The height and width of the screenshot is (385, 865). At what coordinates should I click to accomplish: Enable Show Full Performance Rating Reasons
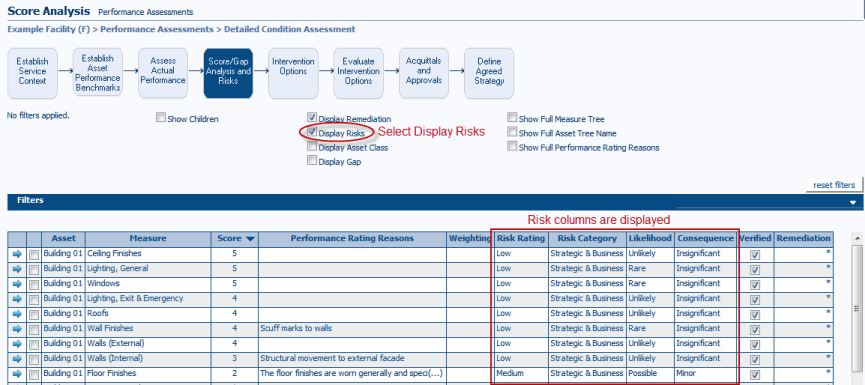512,147
